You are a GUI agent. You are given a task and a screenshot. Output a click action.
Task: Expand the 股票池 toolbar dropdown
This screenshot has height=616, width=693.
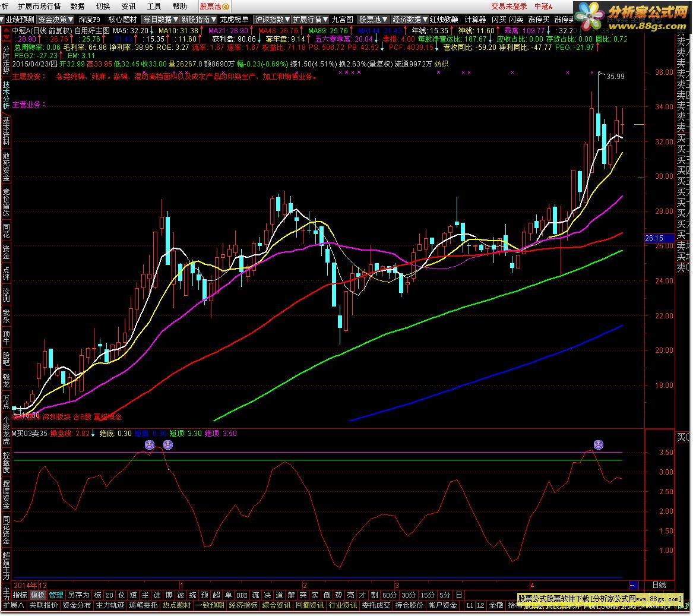pos(373,20)
